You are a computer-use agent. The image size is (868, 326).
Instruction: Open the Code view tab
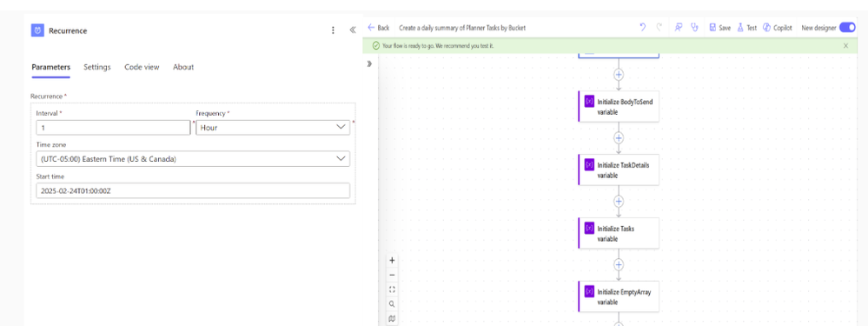142,67
